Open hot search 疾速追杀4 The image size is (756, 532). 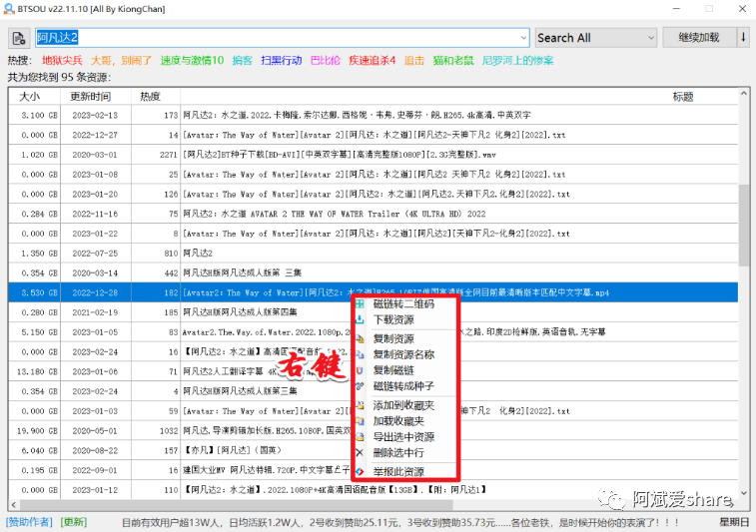click(373, 60)
